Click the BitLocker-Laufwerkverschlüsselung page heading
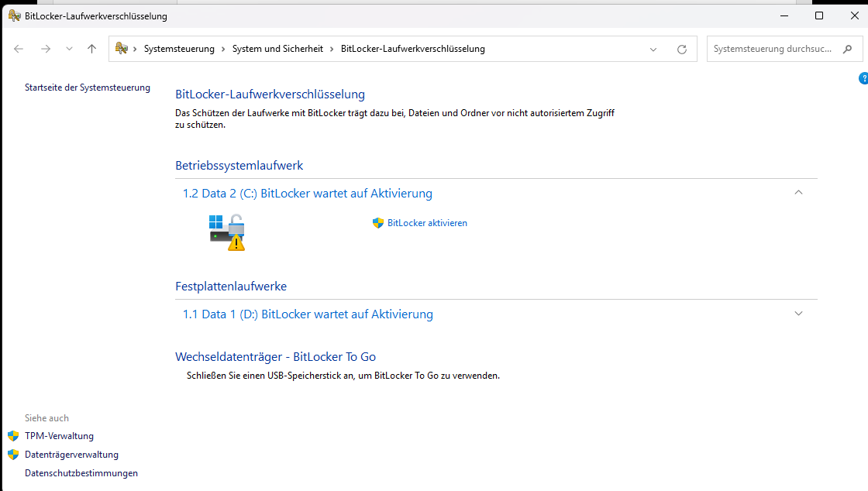The image size is (868, 491). tap(270, 94)
